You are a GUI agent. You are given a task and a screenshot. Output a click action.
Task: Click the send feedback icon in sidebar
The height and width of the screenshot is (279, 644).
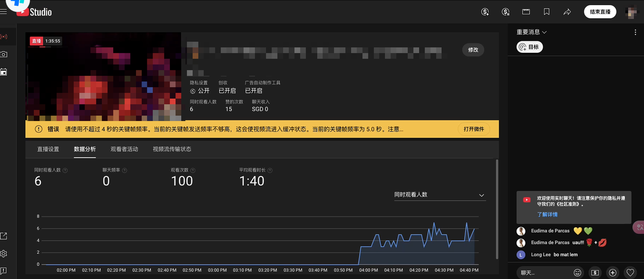click(4, 271)
